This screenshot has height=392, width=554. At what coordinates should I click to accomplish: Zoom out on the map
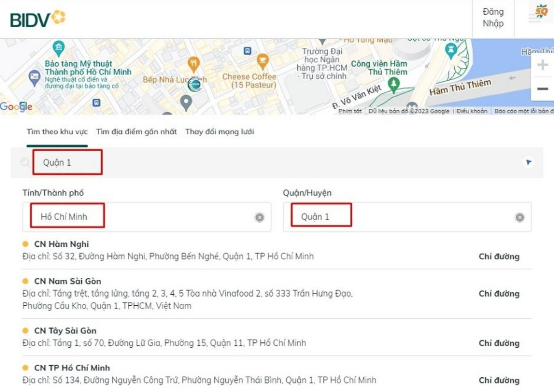coord(542,89)
